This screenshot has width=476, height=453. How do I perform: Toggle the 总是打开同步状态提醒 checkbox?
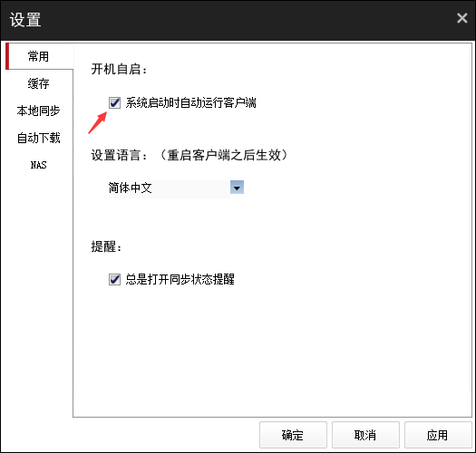click(114, 279)
